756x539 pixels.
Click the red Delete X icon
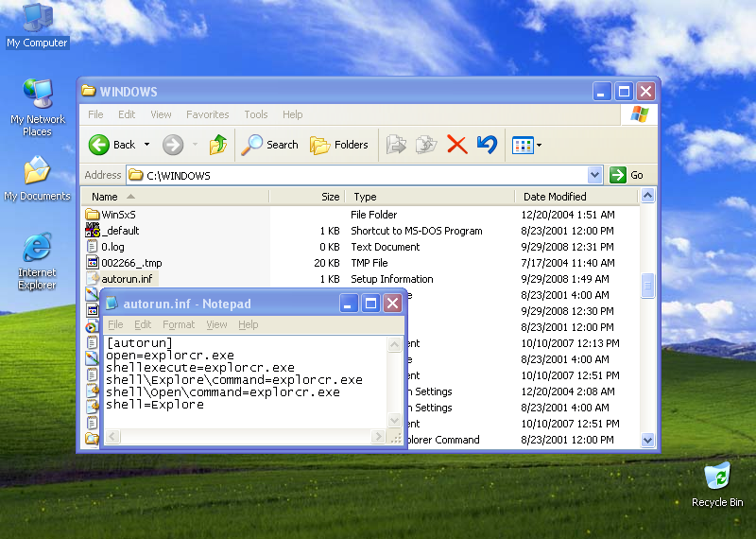(456, 145)
